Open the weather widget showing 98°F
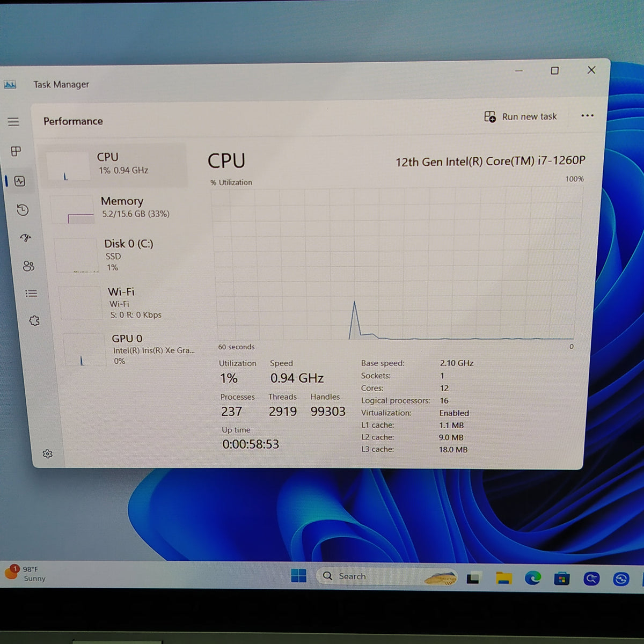The image size is (644, 644). coord(26,574)
